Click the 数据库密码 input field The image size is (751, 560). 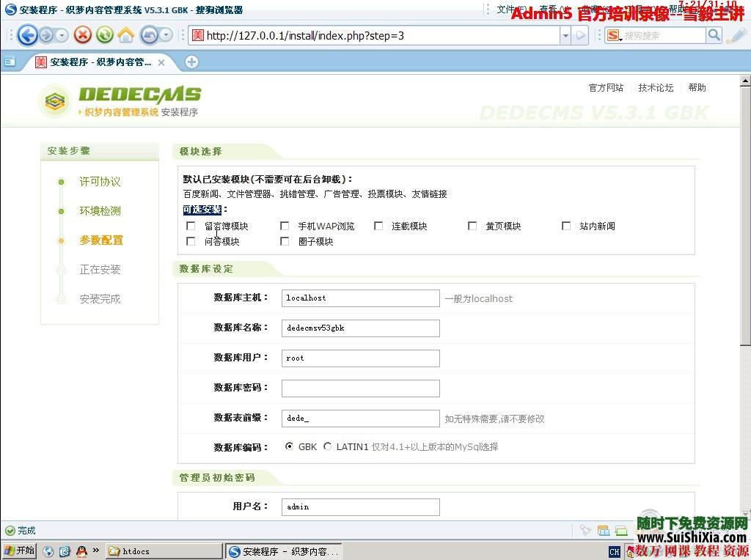point(360,388)
